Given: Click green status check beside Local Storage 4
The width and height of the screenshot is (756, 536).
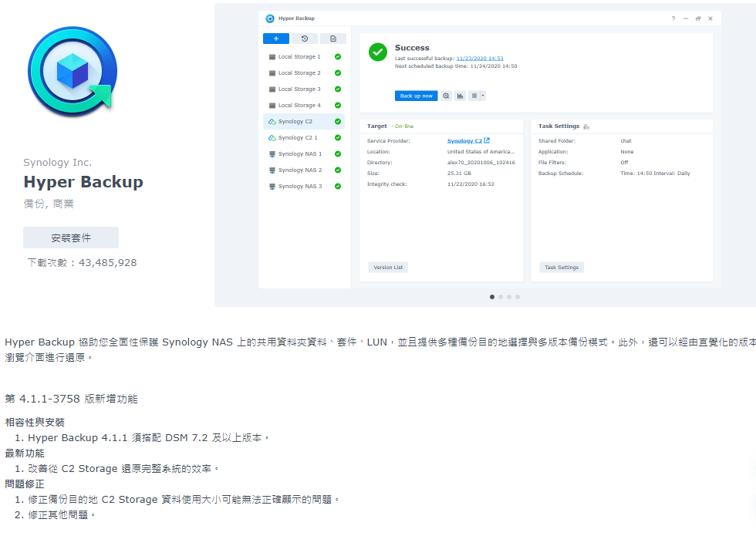Looking at the screenshot, I should click(x=338, y=106).
